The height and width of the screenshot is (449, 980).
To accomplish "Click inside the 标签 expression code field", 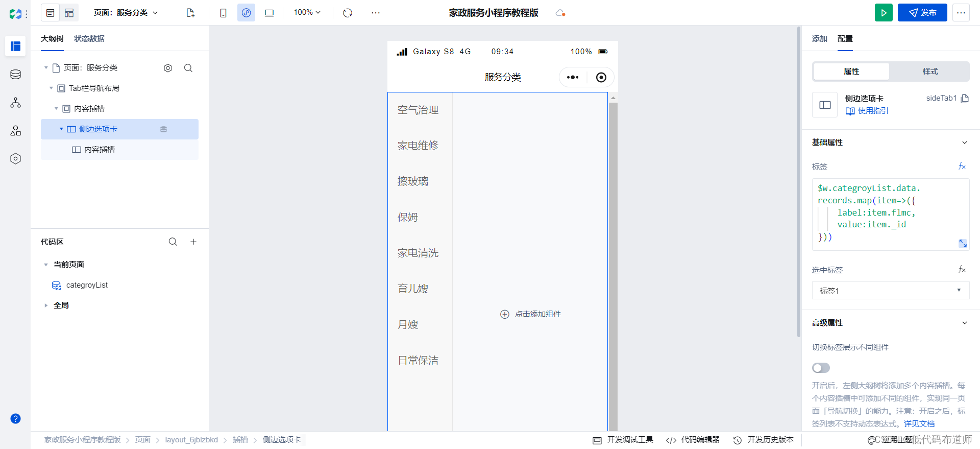I will point(891,214).
